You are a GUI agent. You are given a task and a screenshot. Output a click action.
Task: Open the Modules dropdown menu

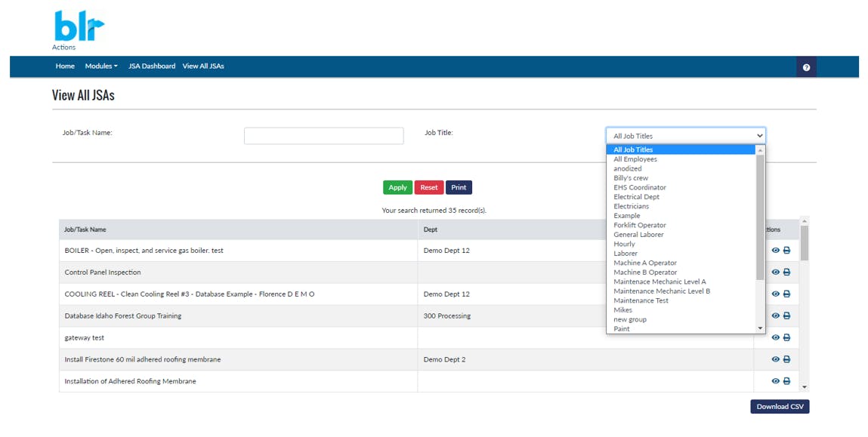point(101,66)
